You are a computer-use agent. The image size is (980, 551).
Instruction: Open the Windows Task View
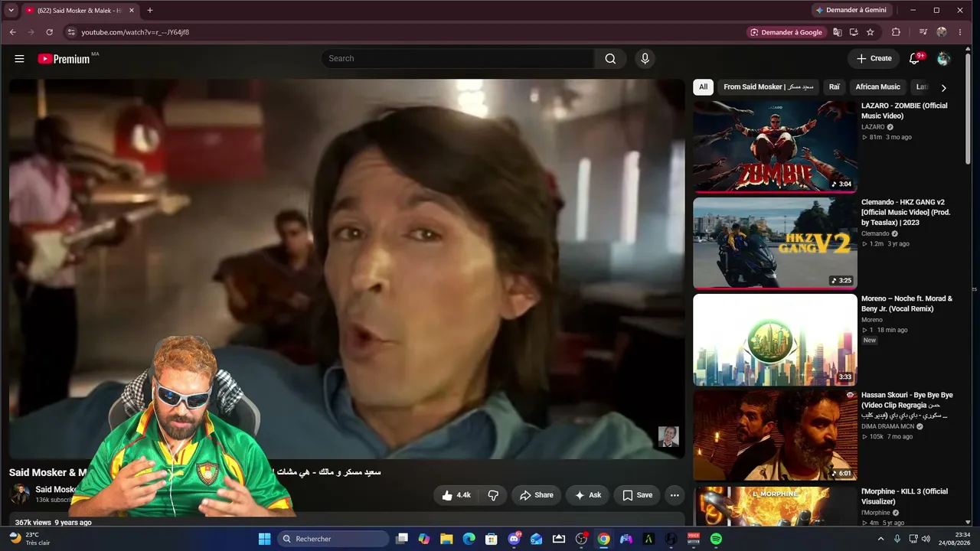[401, 539]
